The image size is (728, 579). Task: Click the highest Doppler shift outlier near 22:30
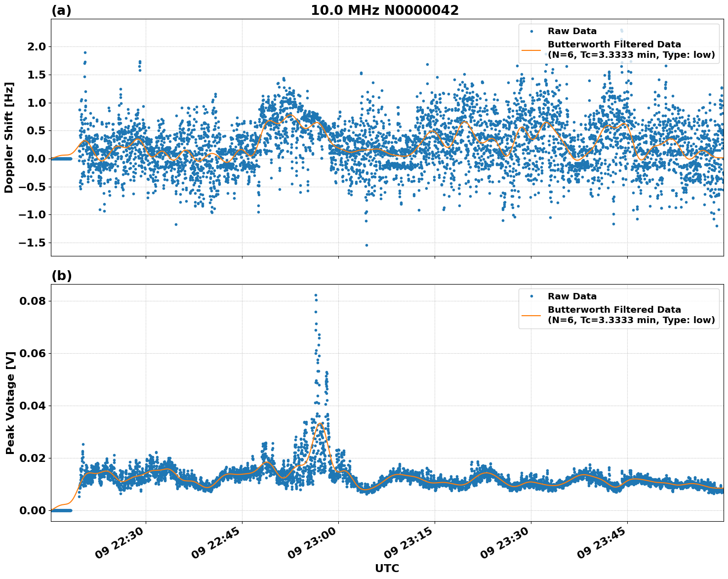84,51
